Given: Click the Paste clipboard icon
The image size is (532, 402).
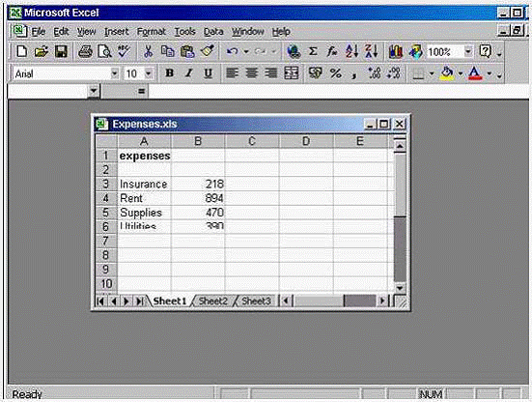Looking at the screenshot, I should tap(187, 51).
